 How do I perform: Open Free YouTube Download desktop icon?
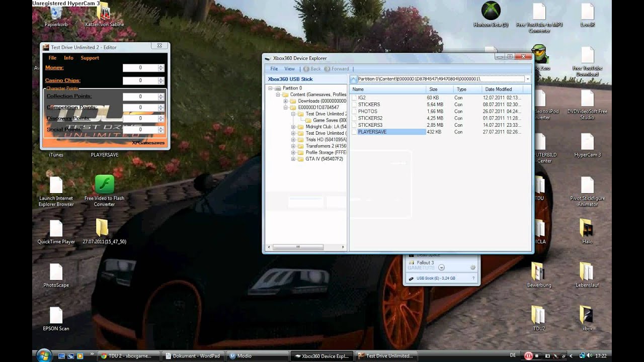[587, 61]
